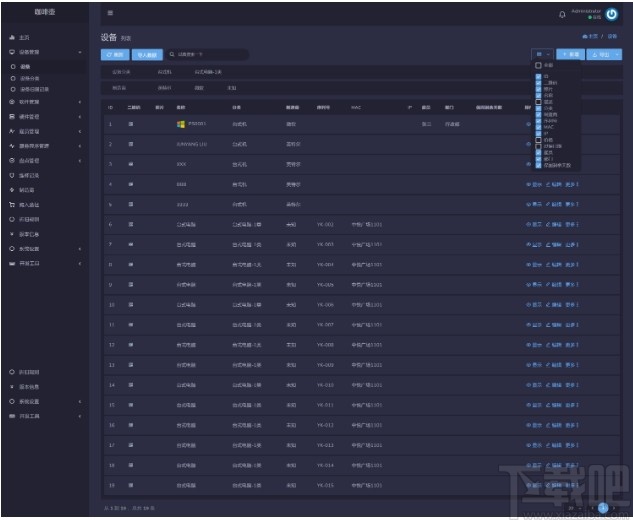Click the eye 显示 icon in row 4
Image resolution: width=633 pixels, height=520 pixels.
[x=528, y=184]
